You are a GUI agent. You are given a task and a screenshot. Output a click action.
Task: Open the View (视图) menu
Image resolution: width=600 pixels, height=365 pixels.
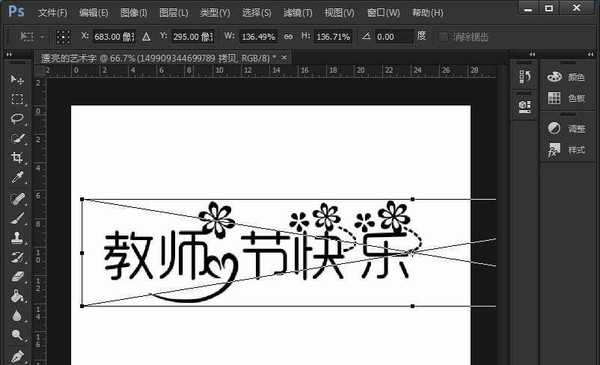tap(339, 13)
